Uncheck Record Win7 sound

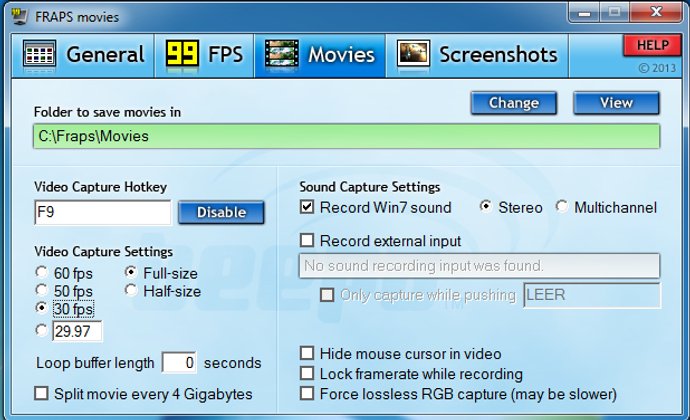click(307, 206)
